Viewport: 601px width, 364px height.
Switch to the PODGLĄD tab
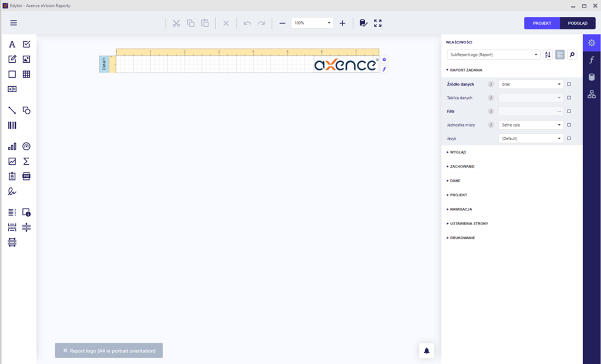(577, 23)
